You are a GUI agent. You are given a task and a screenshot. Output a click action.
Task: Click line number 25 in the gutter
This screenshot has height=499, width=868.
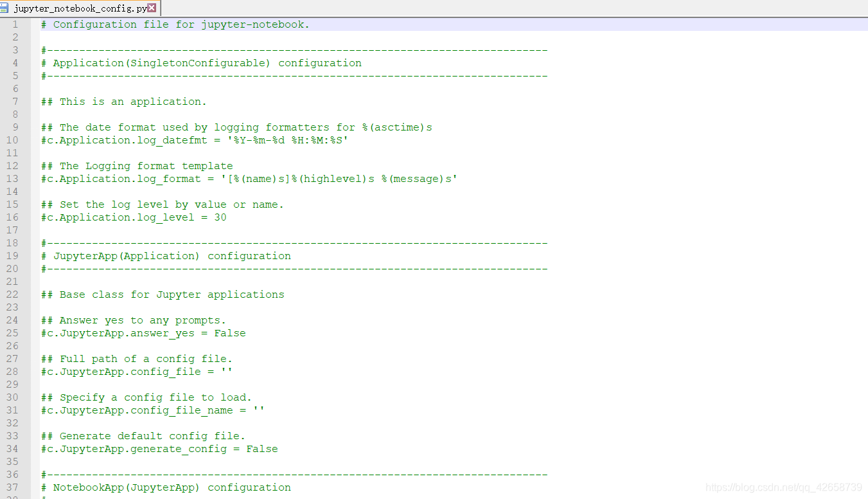[x=12, y=333]
